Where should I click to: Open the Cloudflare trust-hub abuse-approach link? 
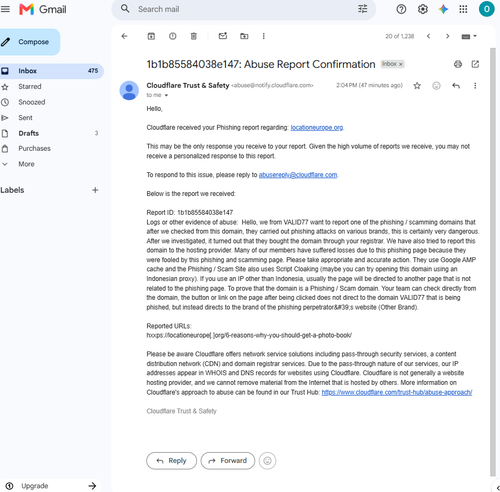click(397, 392)
